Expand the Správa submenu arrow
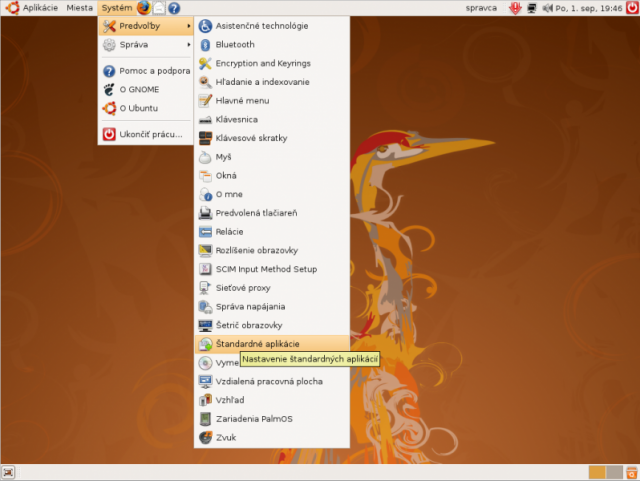Screen dimensions: 640x481 (x=189, y=45)
